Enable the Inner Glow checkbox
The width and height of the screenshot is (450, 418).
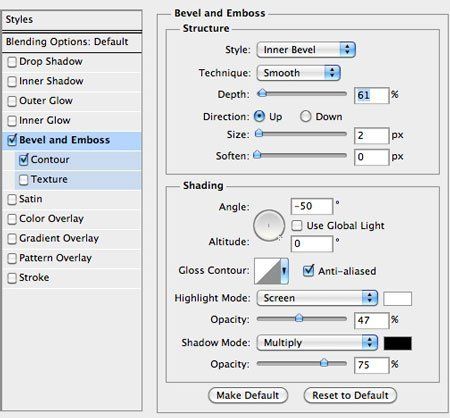point(12,121)
